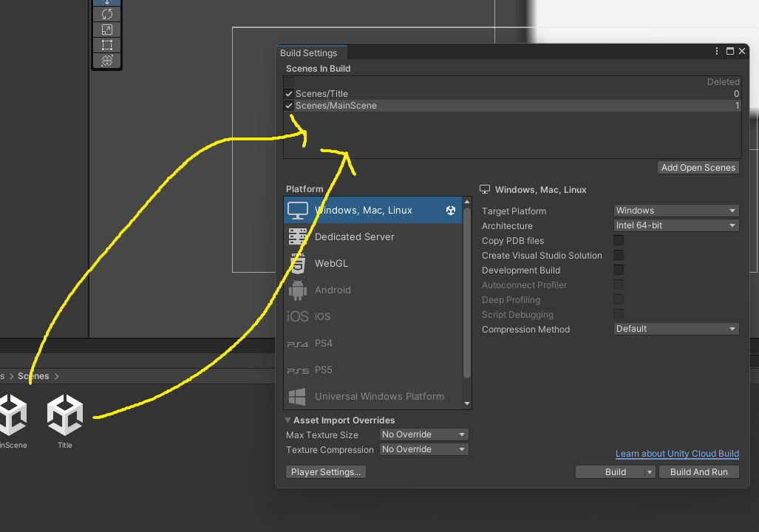The height and width of the screenshot is (532, 759).
Task: Select the Scale tool in scene toolbar
Action: 107,30
